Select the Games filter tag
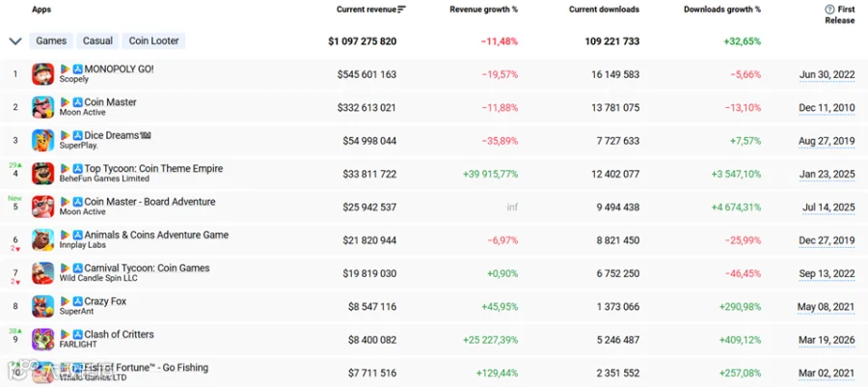 (51, 41)
